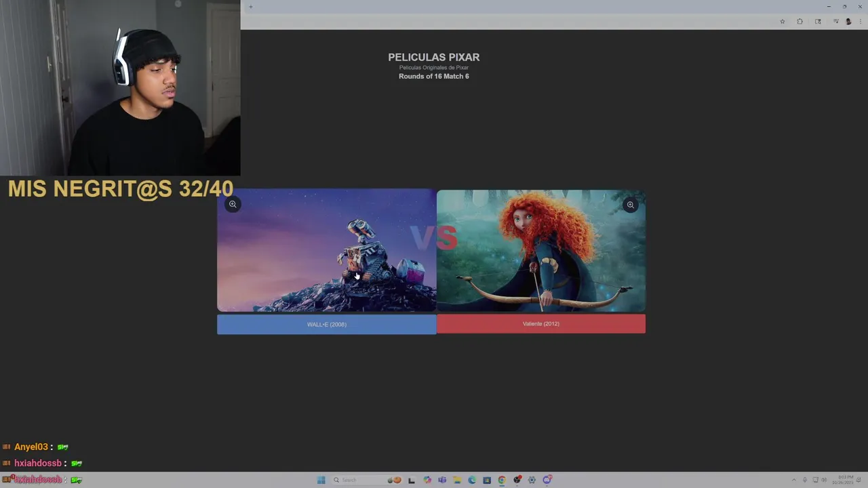Viewport: 868px width, 488px height.
Task: Focus the taskbar Search box
Action: [366, 480]
